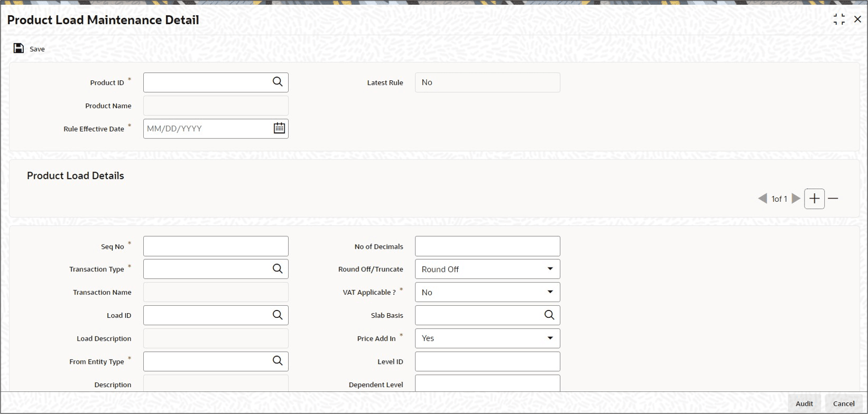Click the No of Decimals label

click(379, 247)
